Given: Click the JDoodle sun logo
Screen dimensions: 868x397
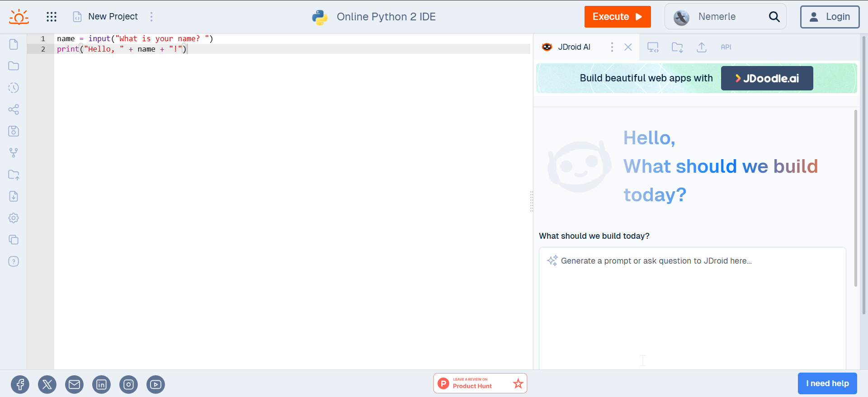Looking at the screenshot, I should click(x=19, y=17).
